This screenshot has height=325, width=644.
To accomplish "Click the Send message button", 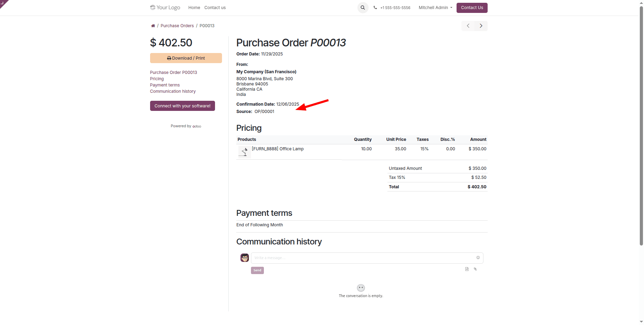I will click(257, 270).
